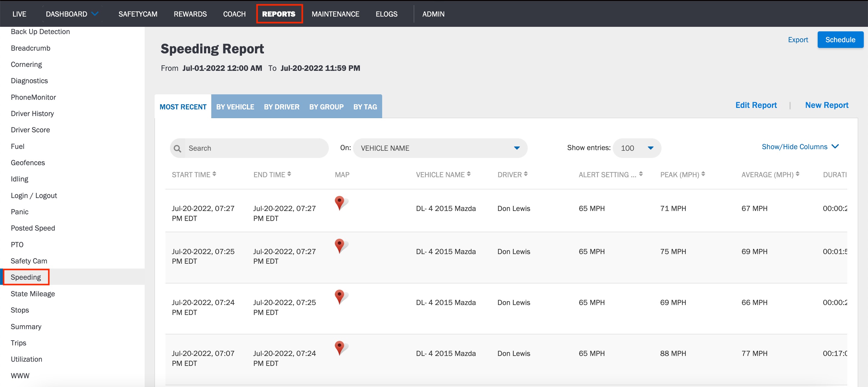Viewport: 868px width, 387px height.
Task: Open the State Mileage report
Action: [33, 294]
